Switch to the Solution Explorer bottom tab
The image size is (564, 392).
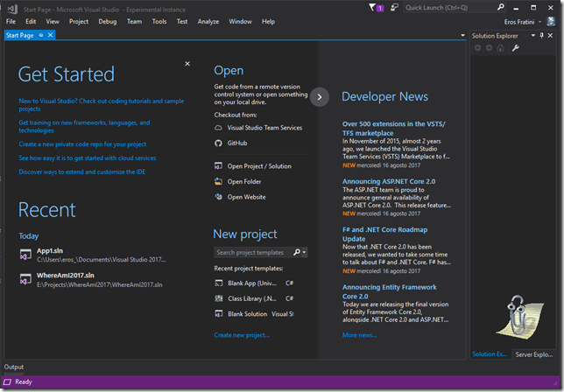click(x=490, y=354)
